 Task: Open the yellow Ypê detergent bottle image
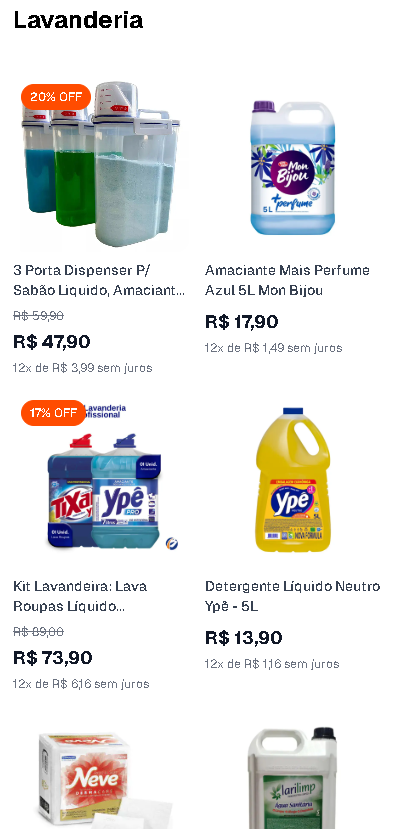292,481
